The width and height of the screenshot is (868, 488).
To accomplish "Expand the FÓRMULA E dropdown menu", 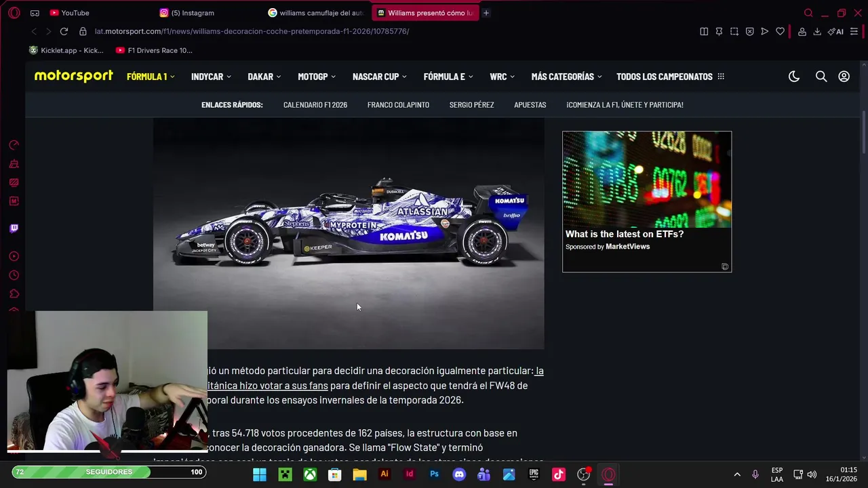I will point(448,77).
